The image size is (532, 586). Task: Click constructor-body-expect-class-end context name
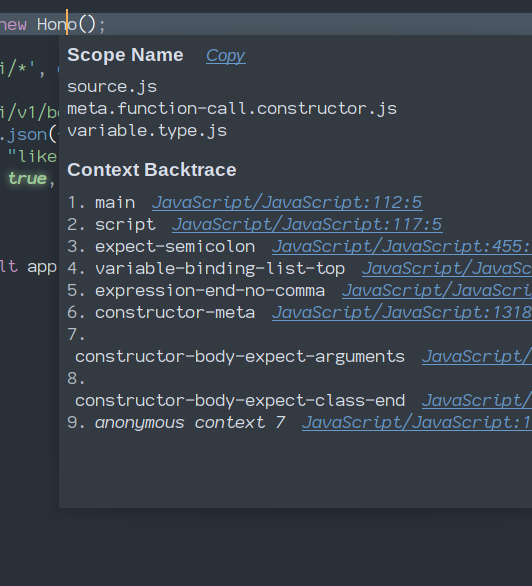coord(240,401)
